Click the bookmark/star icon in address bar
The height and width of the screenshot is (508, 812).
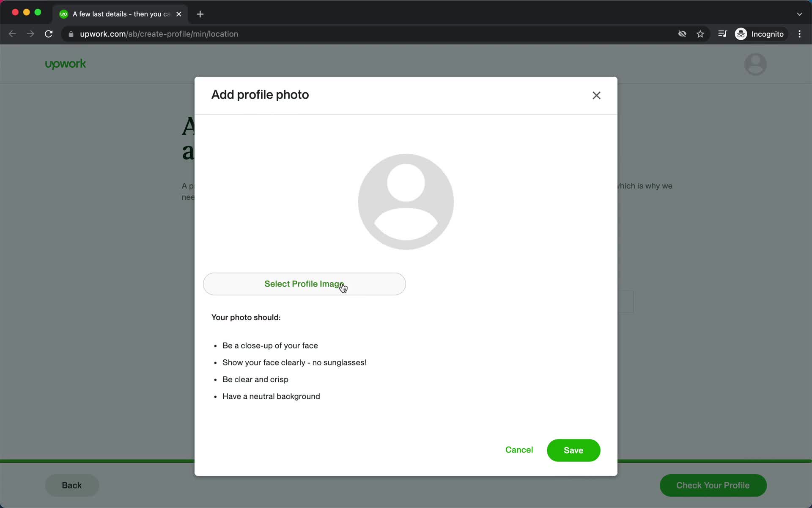[x=700, y=34]
